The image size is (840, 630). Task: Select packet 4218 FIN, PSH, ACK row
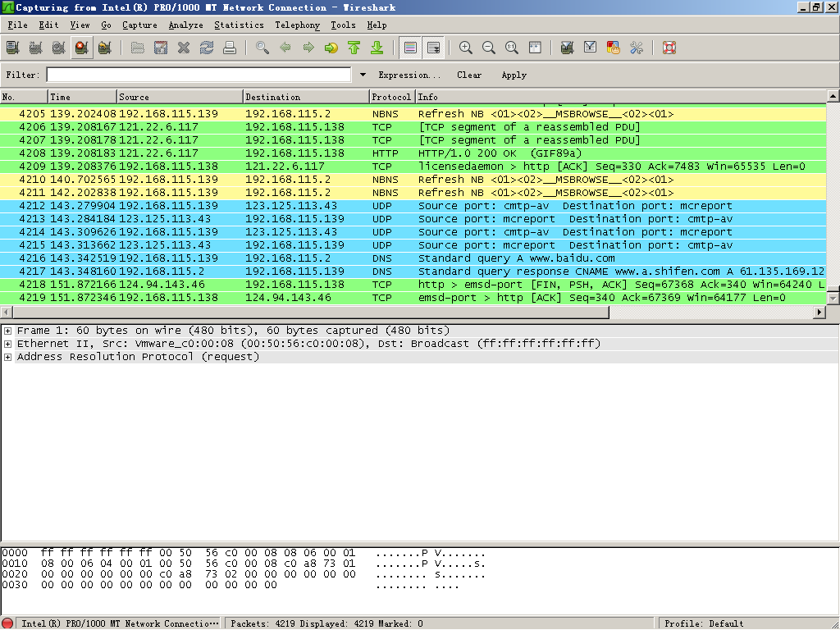pos(413,285)
